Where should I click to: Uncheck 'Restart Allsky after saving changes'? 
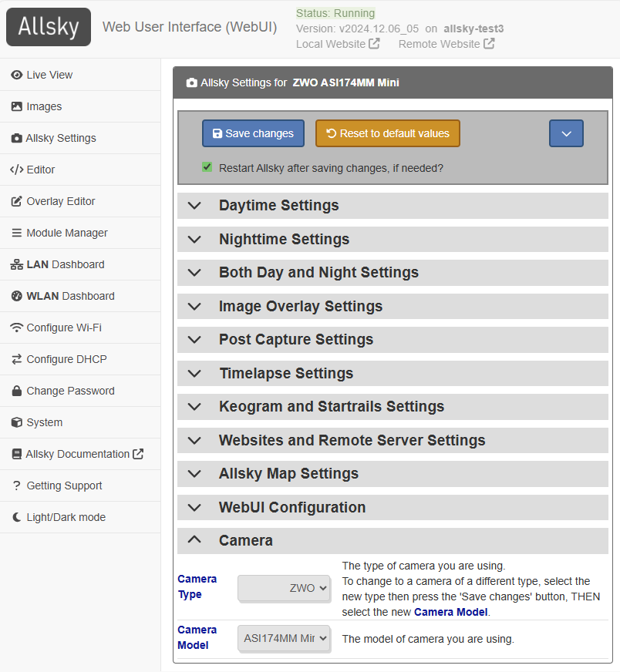(x=207, y=167)
